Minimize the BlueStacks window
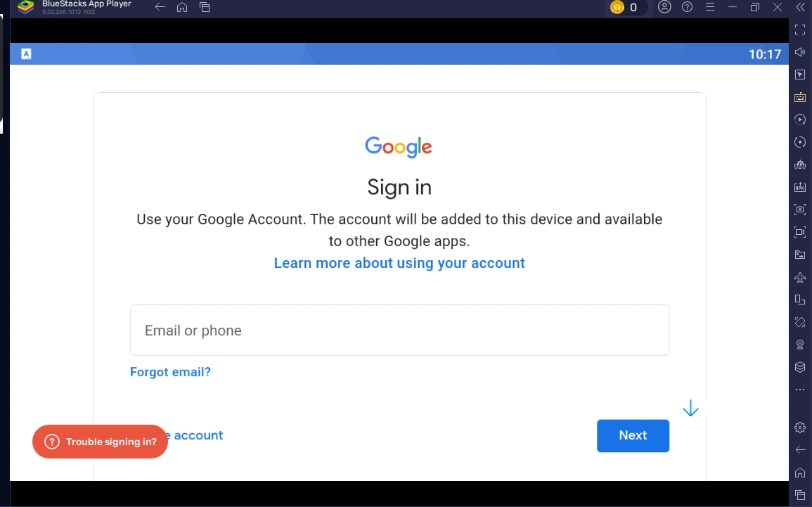Viewport: 812px width, 507px height. tap(733, 7)
